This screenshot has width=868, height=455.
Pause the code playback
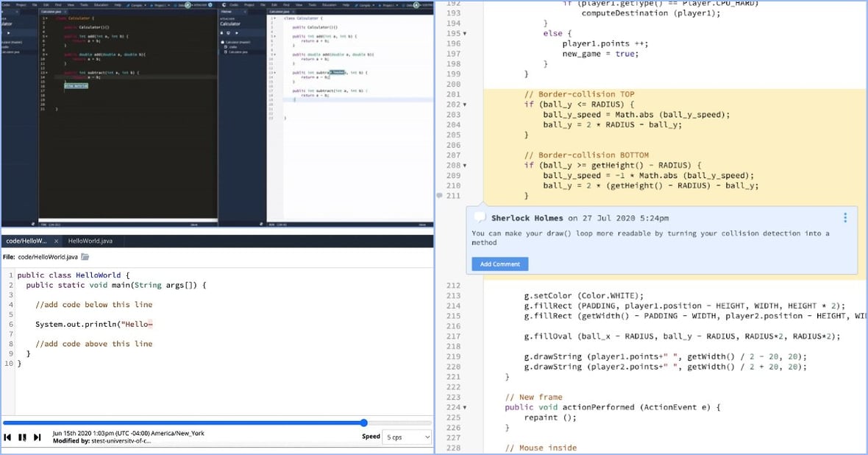[22, 437]
